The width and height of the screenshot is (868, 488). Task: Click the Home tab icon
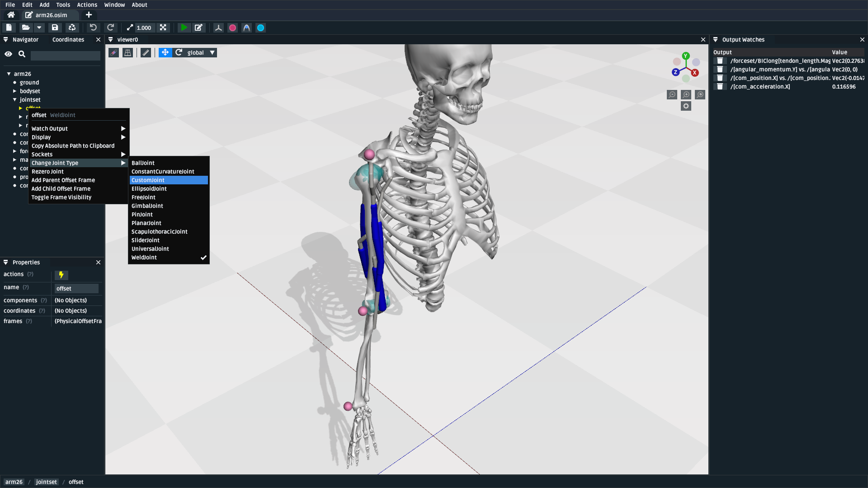pyautogui.click(x=11, y=15)
